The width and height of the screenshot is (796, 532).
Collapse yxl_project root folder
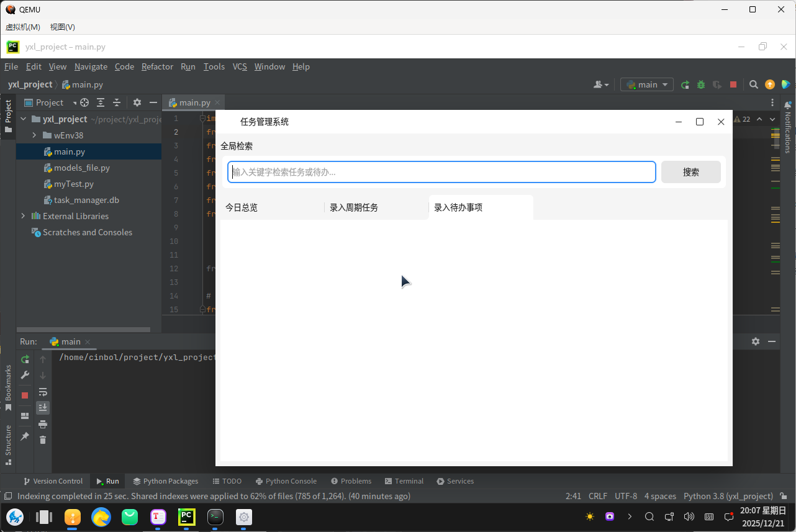(23, 119)
